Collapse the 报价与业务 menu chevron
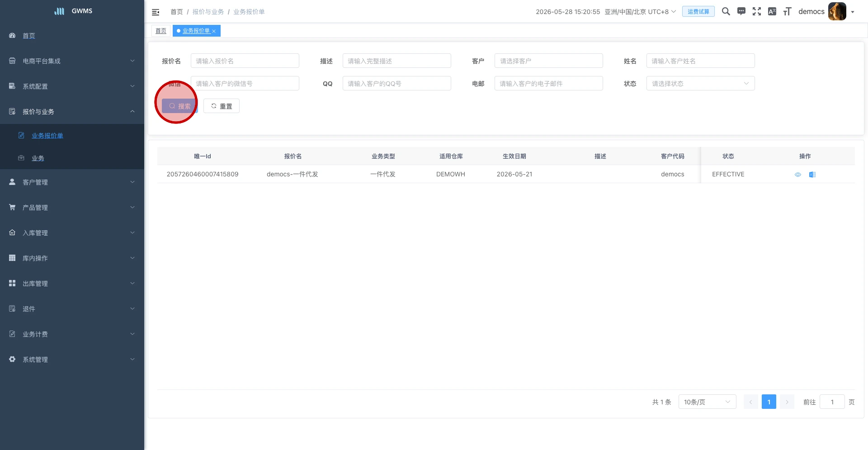The height and width of the screenshot is (450, 868). point(132,111)
